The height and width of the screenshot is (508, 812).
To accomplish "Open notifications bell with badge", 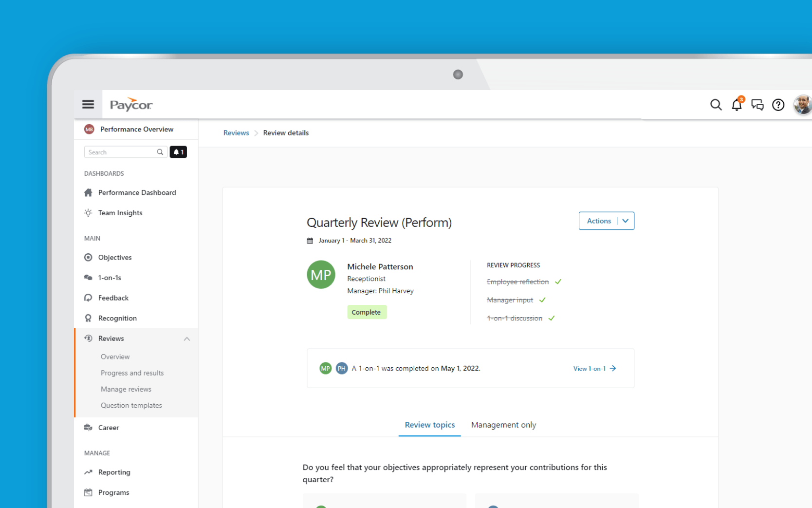I will click(x=737, y=104).
